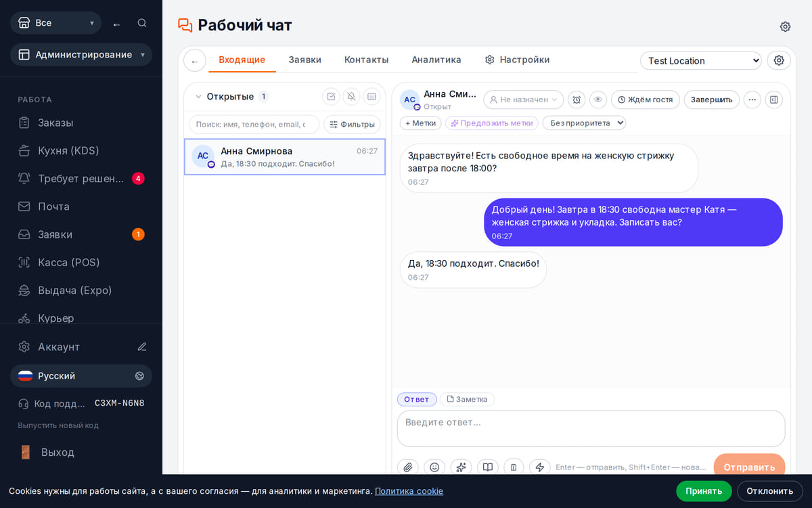Click the gear icon next to Test Location
The width and height of the screenshot is (812, 508).
coord(779,60)
